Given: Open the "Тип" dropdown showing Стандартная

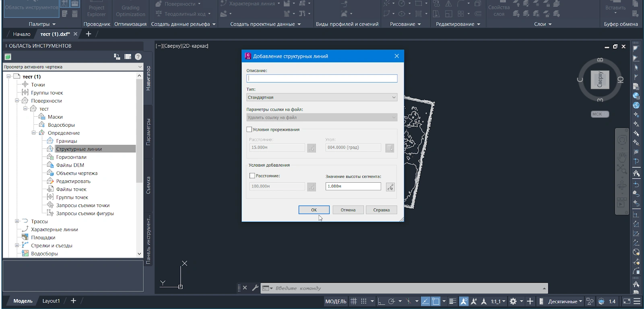Looking at the screenshot, I should (x=322, y=97).
